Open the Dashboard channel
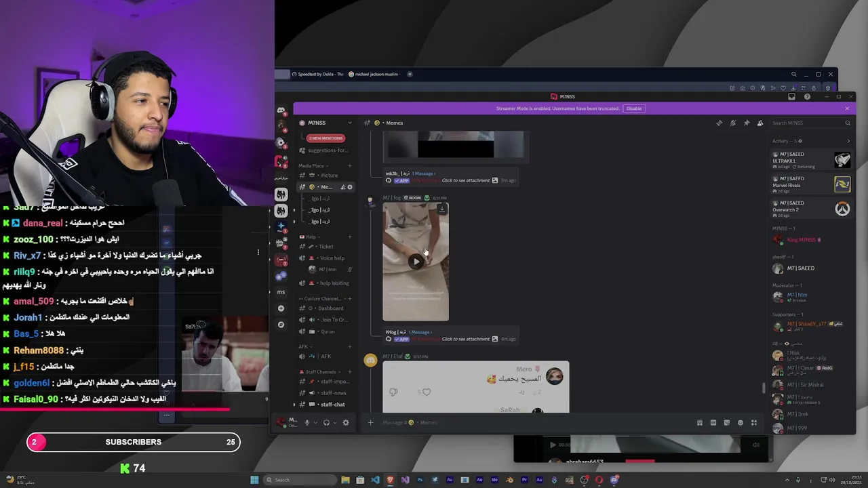Image resolution: width=868 pixels, height=488 pixels. 325,308
